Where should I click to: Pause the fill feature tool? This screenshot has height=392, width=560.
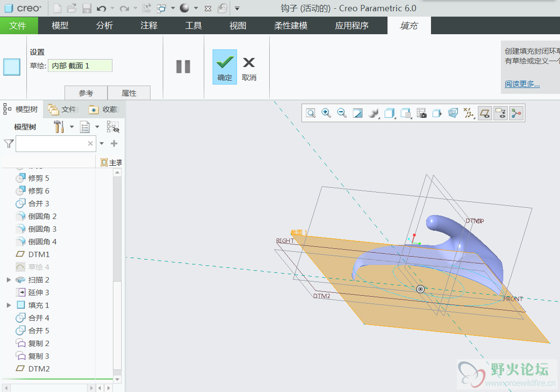pyautogui.click(x=183, y=66)
